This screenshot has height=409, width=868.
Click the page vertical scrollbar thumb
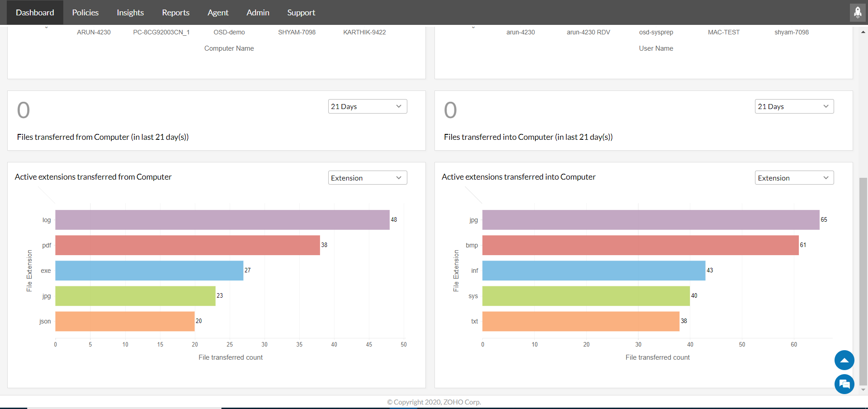point(863,281)
